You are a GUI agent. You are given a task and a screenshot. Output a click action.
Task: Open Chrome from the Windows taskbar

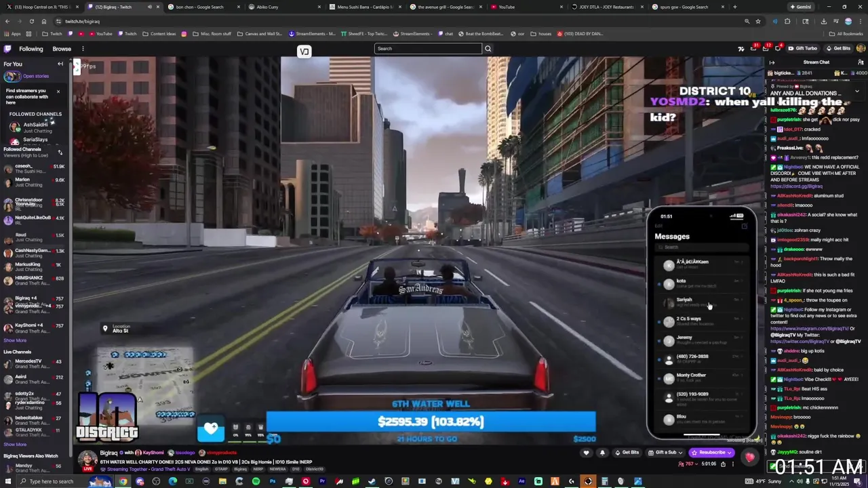point(123,481)
